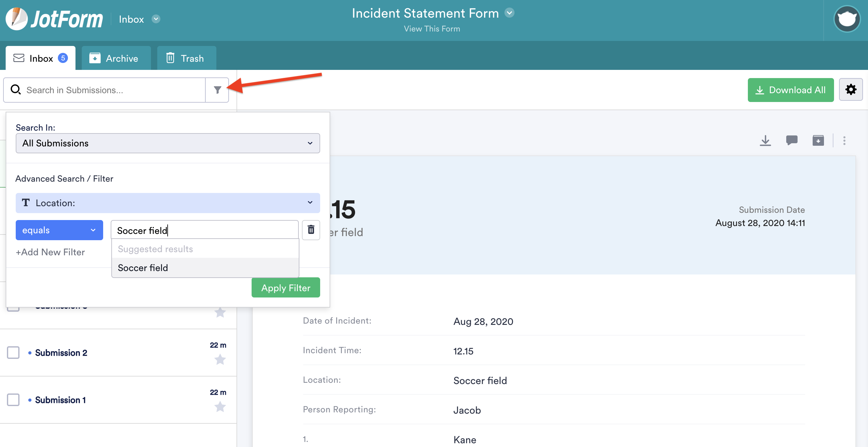The image size is (868, 447).
Task: Click the JotForm logo
Action: pos(54,19)
